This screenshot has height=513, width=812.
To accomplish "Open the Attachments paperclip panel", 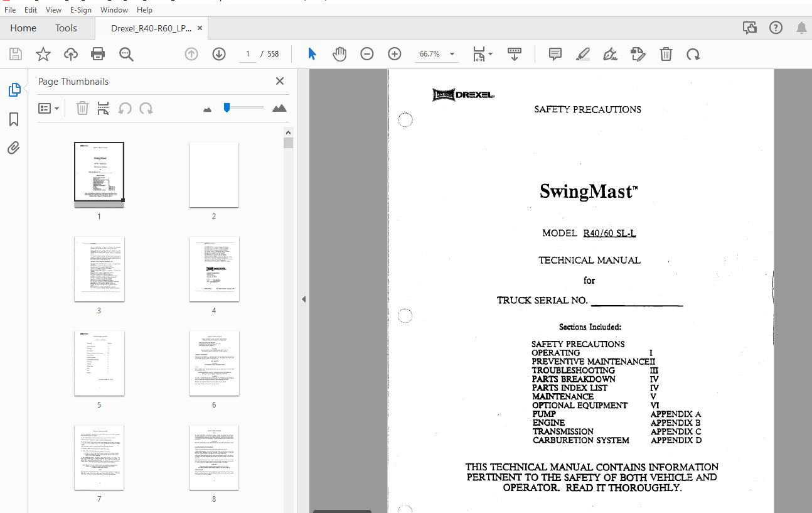I will pyautogui.click(x=14, y=148).
